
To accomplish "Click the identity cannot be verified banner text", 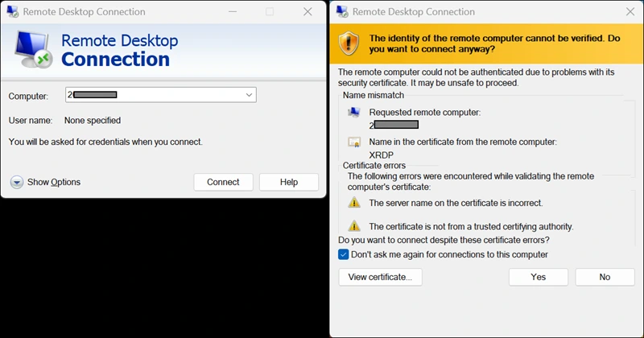I will tap(494, 43).
